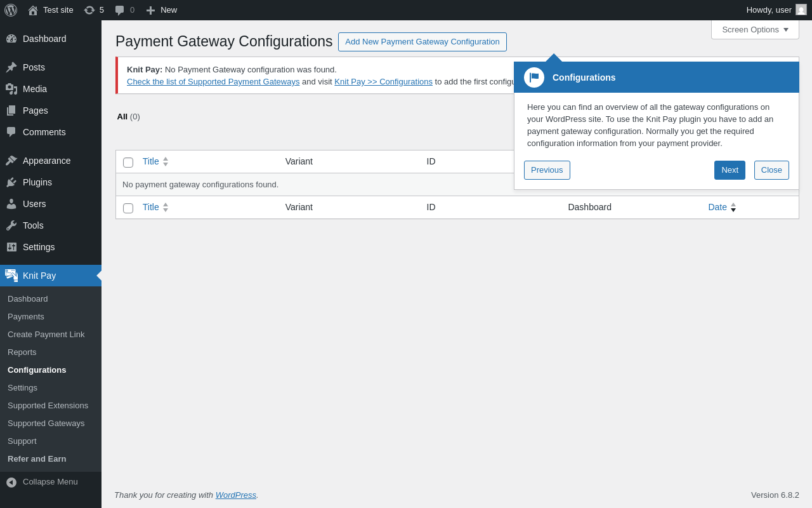The image size is (812, 508).
Task: Expand the Screen Options panel
Action: [x=755, y=29]
